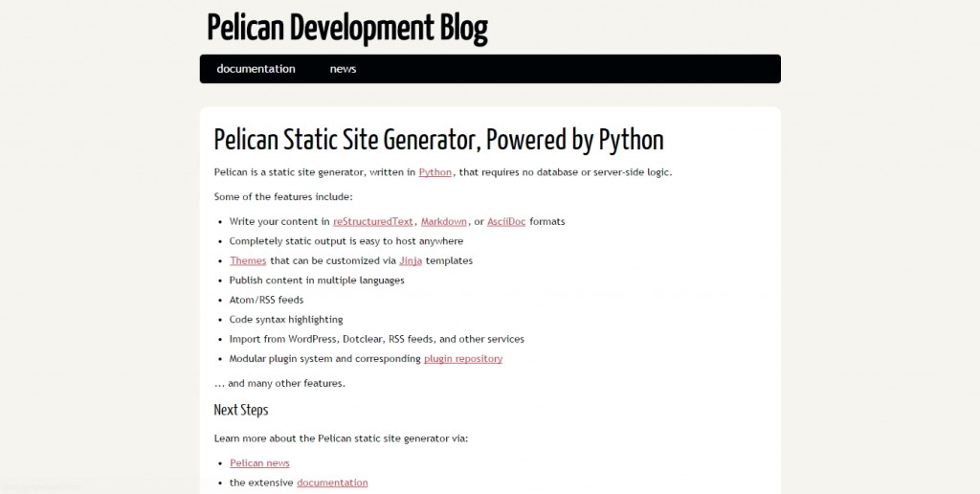Click the Next Steps subheading

click(x=241, y=411)
